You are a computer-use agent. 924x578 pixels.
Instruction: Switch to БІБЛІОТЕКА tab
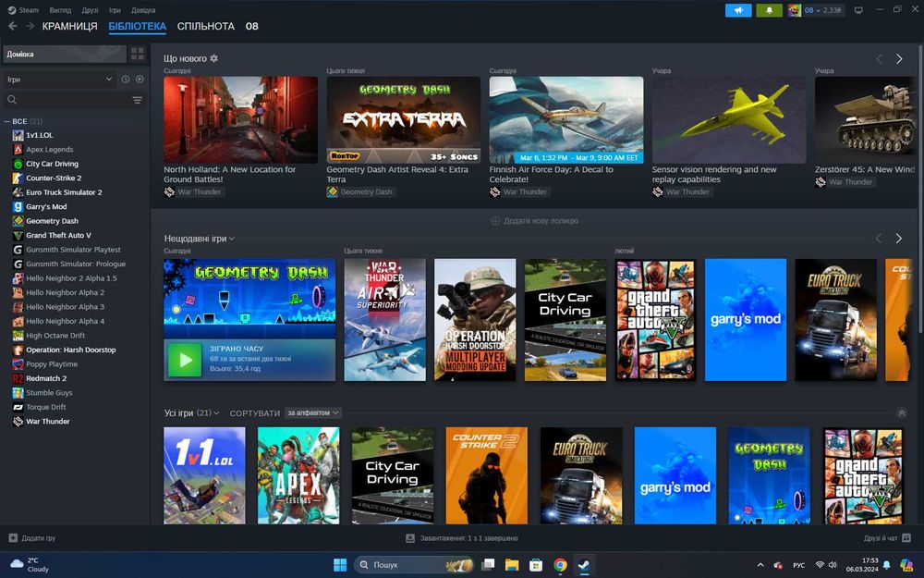pos(138,26)
